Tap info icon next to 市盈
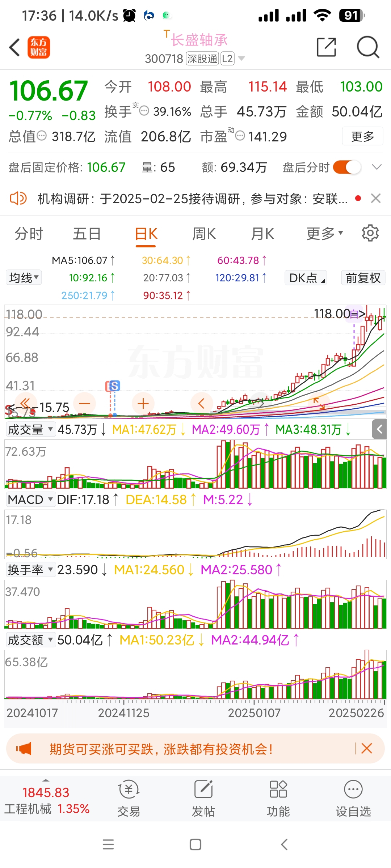 pos(240,136)
